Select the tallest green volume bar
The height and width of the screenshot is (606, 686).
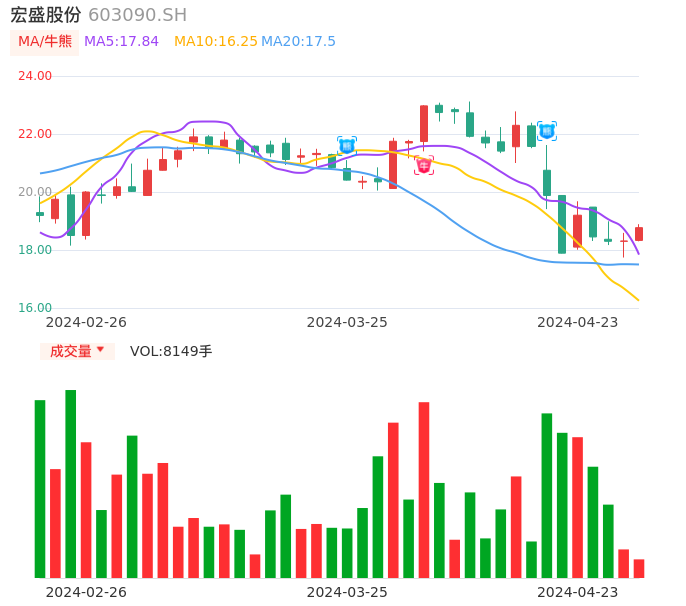(x=71, y=484)
